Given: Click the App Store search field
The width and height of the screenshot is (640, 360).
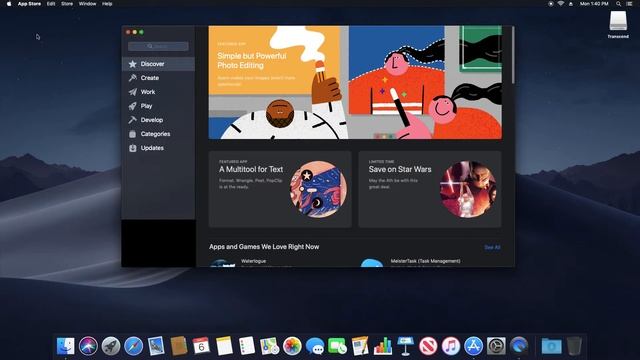Looking at the screenshot, I should pyautogui.click(x=158, y=46).
